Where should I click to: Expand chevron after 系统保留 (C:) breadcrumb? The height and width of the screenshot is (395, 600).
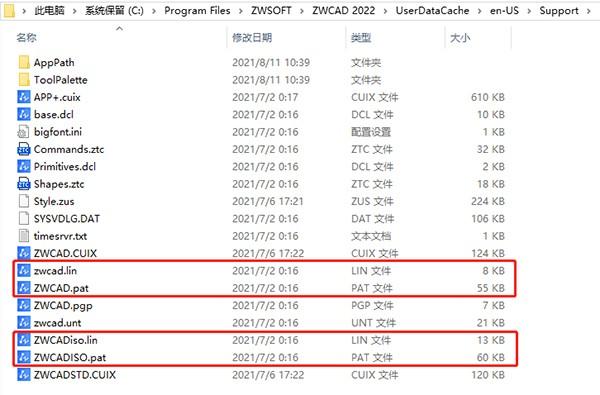154,11
